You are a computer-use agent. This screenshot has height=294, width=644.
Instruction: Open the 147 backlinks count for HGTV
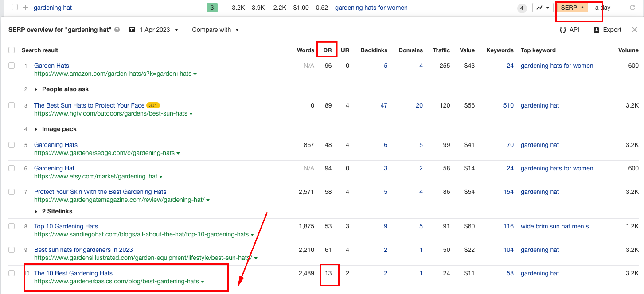point(382,105)
